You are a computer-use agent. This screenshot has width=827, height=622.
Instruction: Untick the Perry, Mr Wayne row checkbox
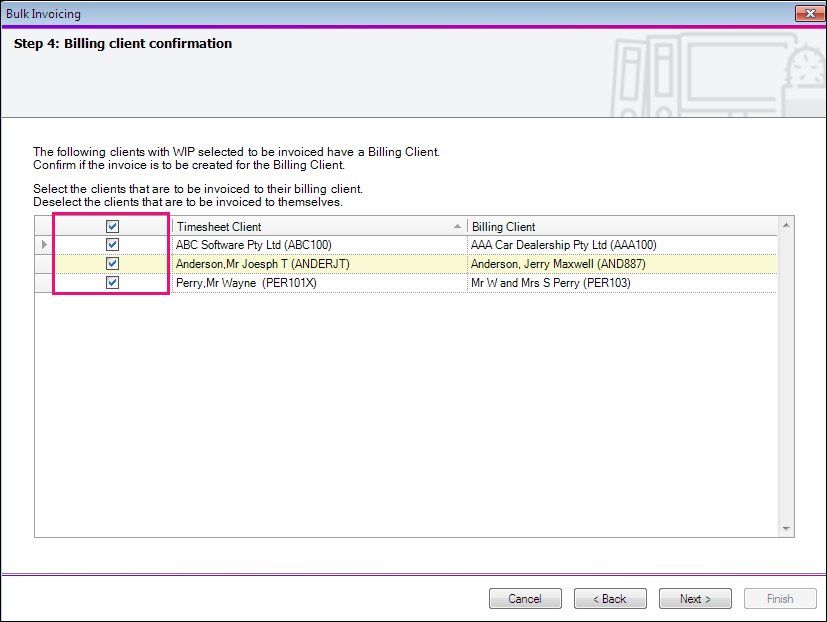coord(113,283)
